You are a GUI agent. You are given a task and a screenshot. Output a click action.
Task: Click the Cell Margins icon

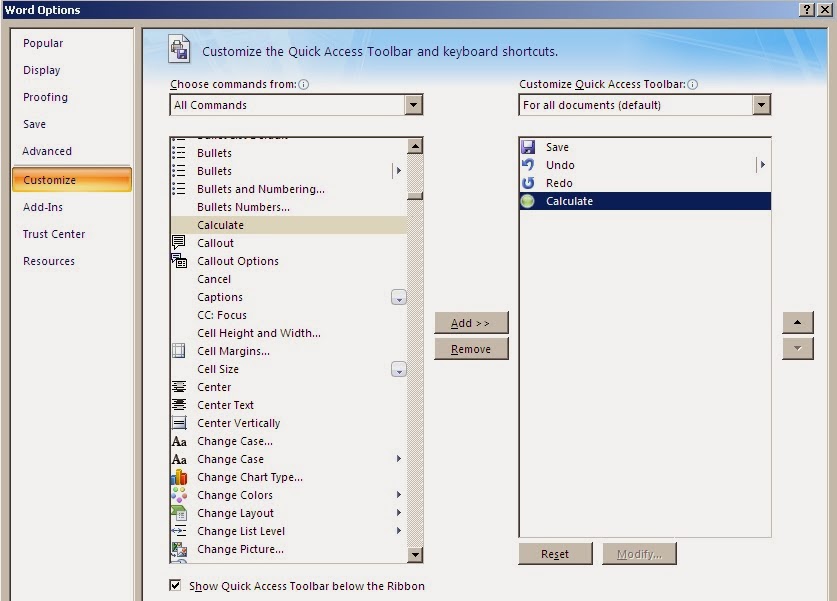(x=178, y=351)
